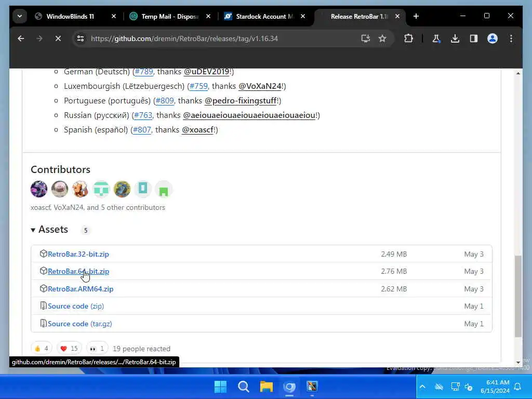Visit @uDEV2019 profile
Screen dimensions: 532x399
click(207, 72)
